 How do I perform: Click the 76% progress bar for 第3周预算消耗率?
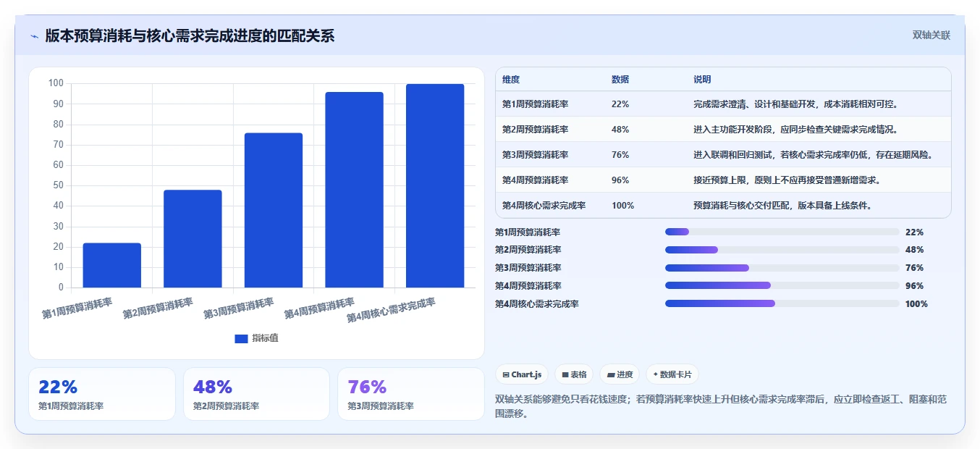pyautogui.click(x=782, y=268)
